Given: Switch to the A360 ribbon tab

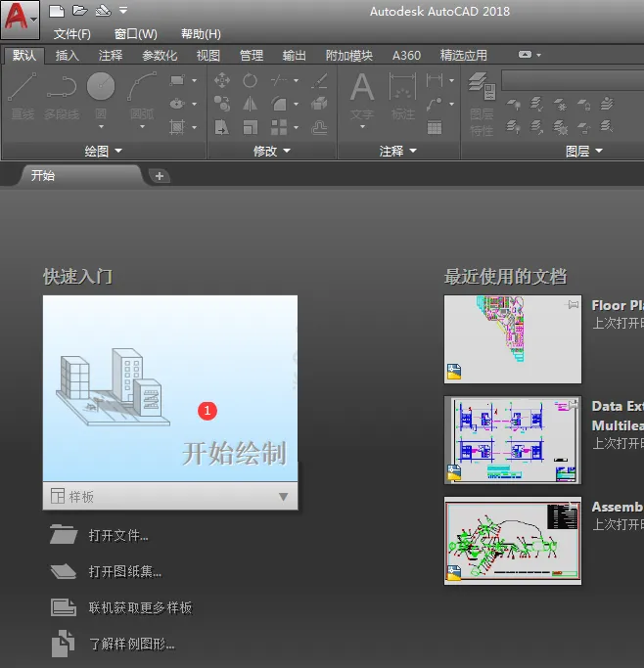Looking at the screenshot, I should pos(406,56).
